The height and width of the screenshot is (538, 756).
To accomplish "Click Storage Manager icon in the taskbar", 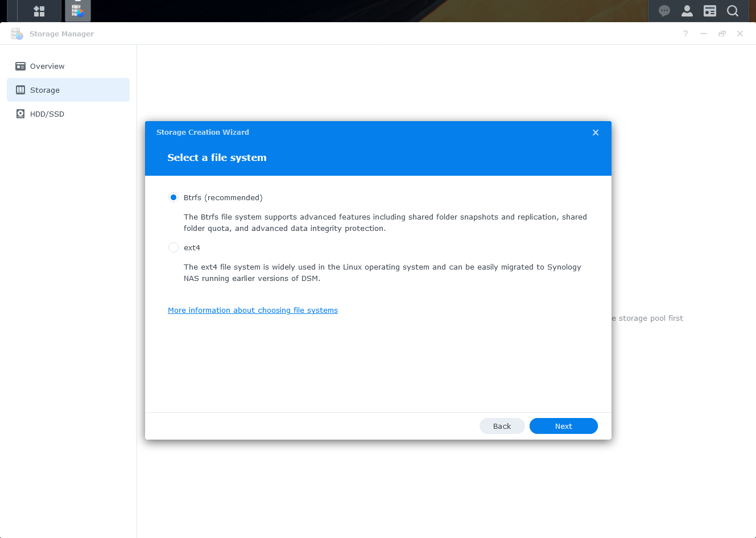I will (x=78, y=11).
